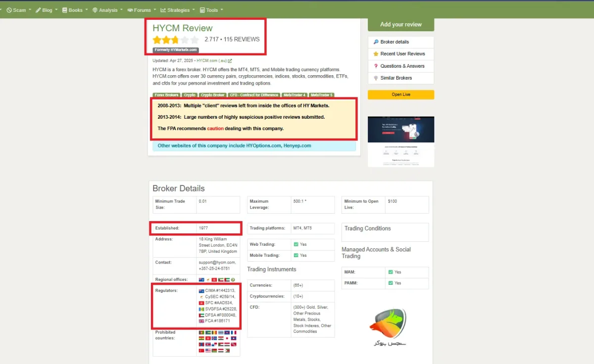This screenshot has width=594, height=364.
Task: Click the Scam menu prohibition icon
Action: (x=9, y=10)
